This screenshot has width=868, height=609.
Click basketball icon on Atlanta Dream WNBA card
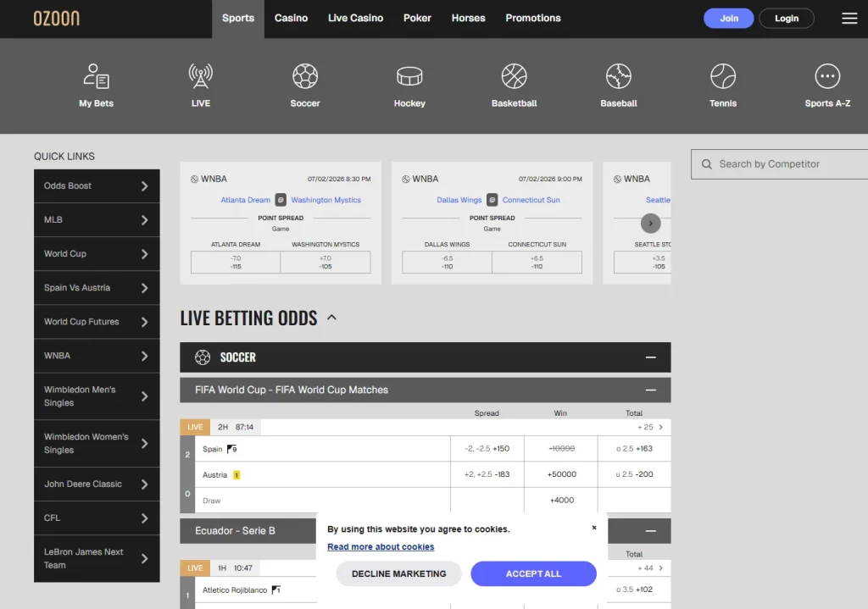coord(194,180)
